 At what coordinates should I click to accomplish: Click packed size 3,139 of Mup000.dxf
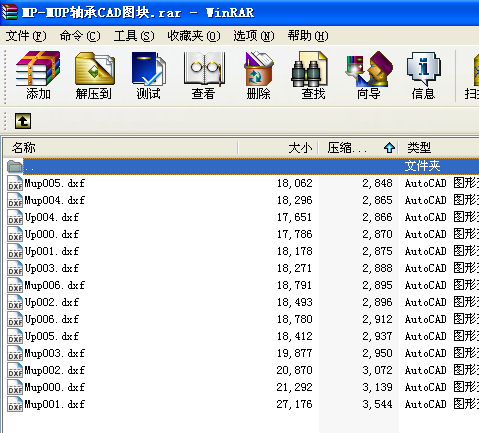pyautogui.click(x=377, y=387)
